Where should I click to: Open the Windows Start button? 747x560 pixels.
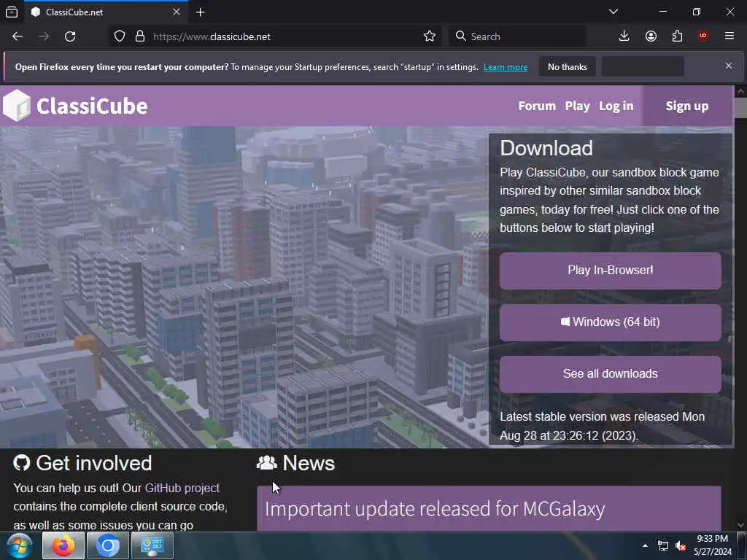[20, 545]
